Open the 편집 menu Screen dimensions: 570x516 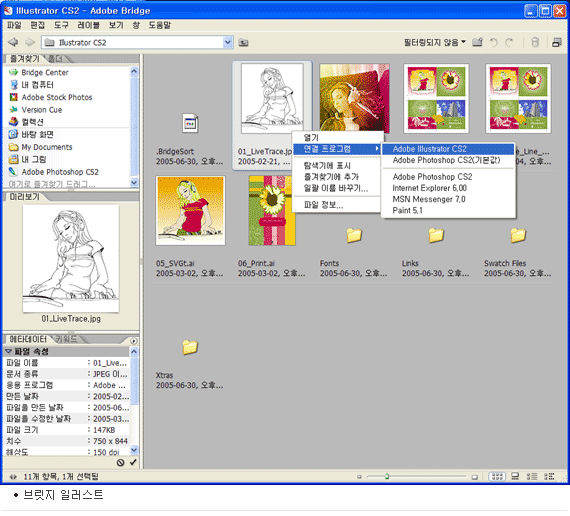[37, 25]
